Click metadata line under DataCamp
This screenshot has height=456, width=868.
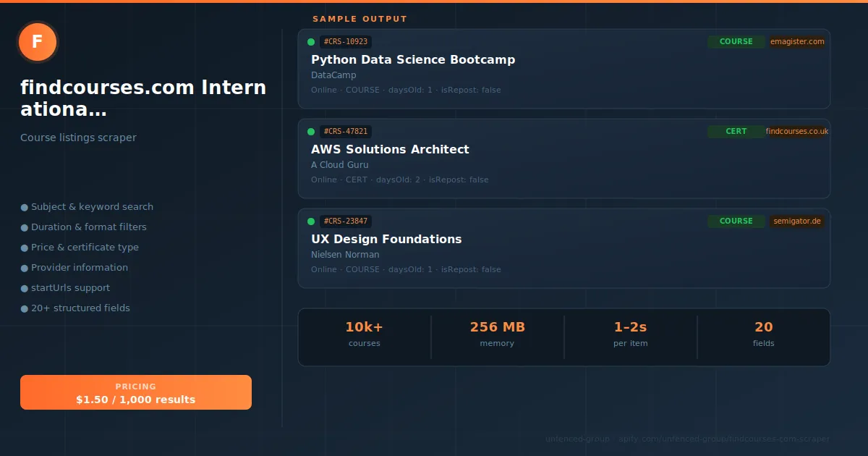coord(406,90)
